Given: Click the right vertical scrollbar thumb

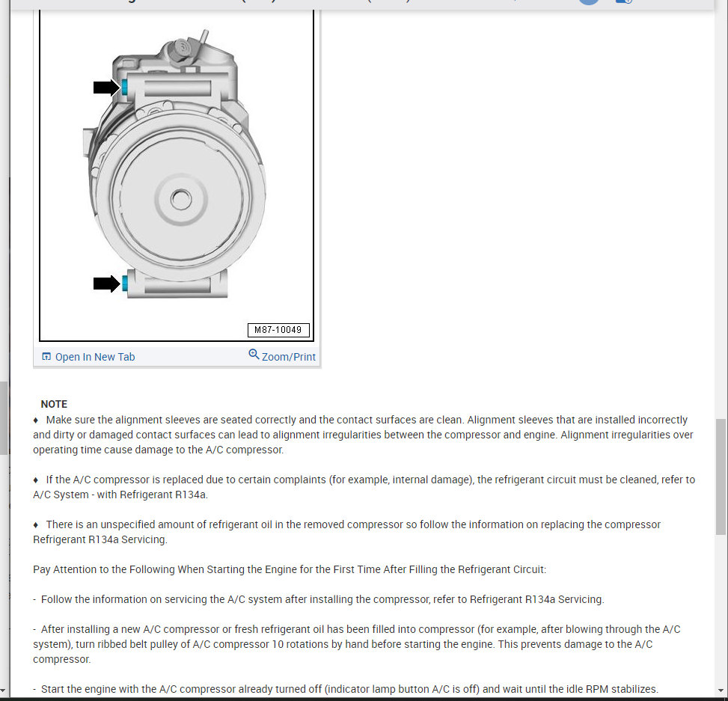Looking at the screenshot, I should 721,477.
